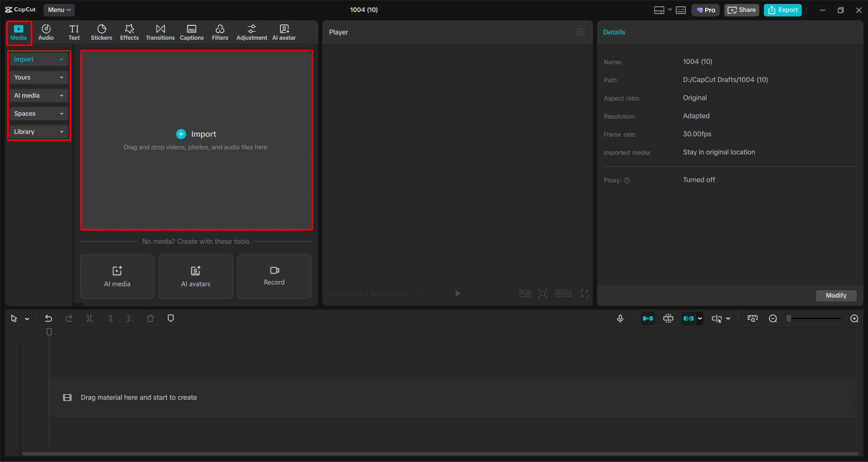
Task: Start a voiceover recording with the microphone icon
Action: [x=620, y=318]
